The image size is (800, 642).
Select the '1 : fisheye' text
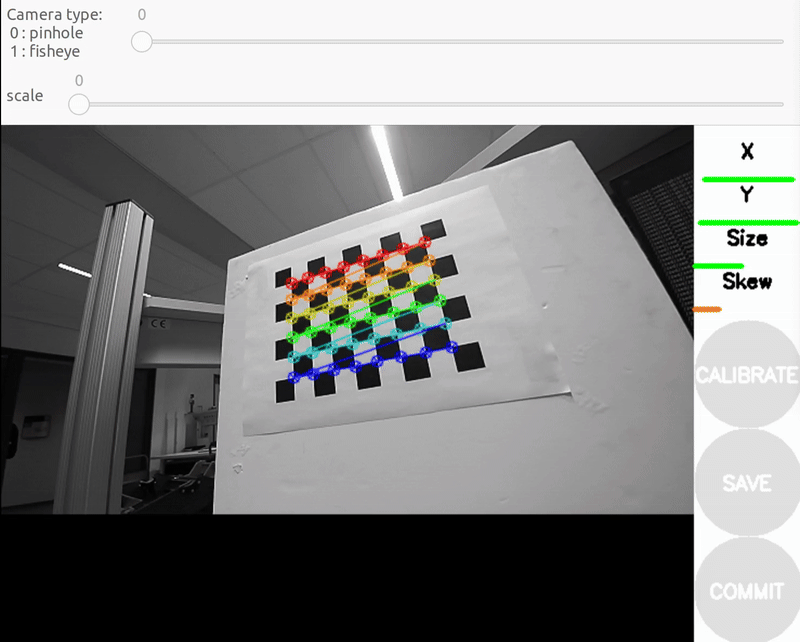pyautogui.click(x=45, y=51)
